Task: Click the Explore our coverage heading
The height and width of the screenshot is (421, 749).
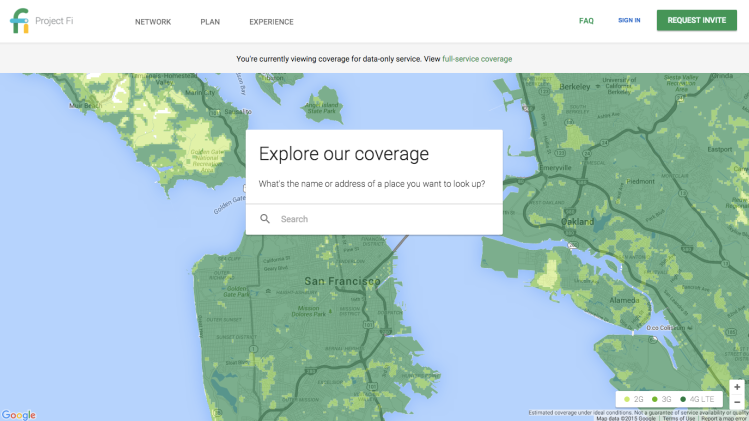Action: 344,154
